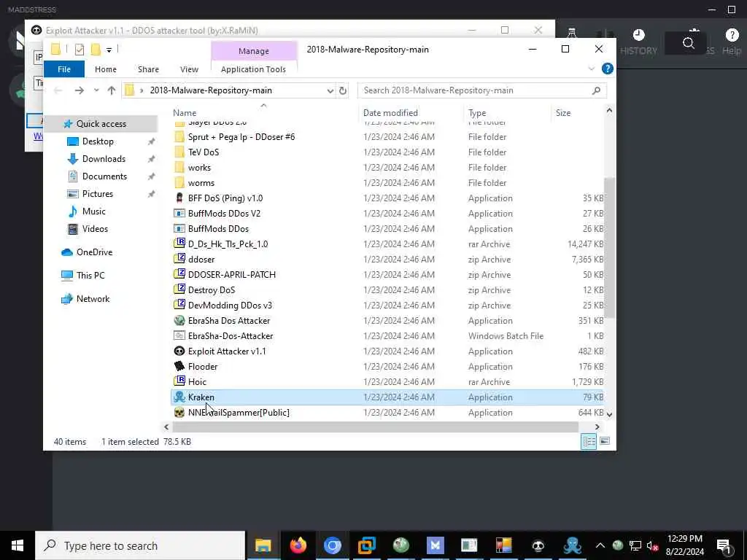Click the search magnifier in Maddstress window
Screen dimensions: 747x560
[689, 43]
